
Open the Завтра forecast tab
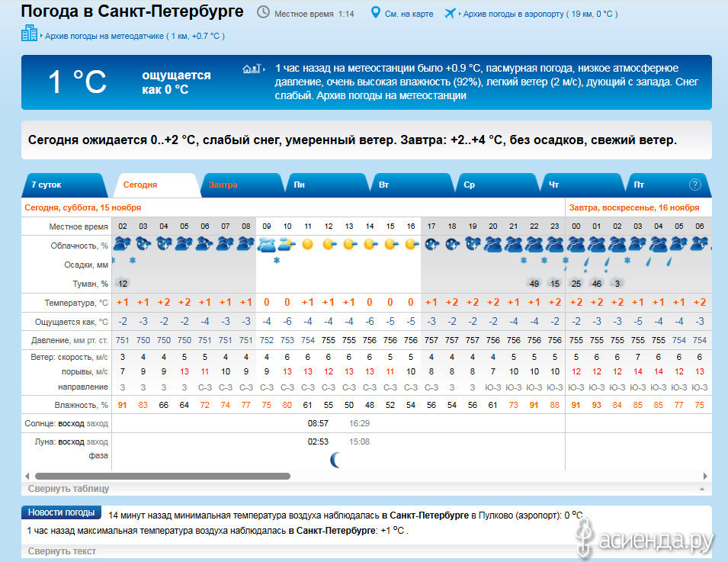coord(223,185)
